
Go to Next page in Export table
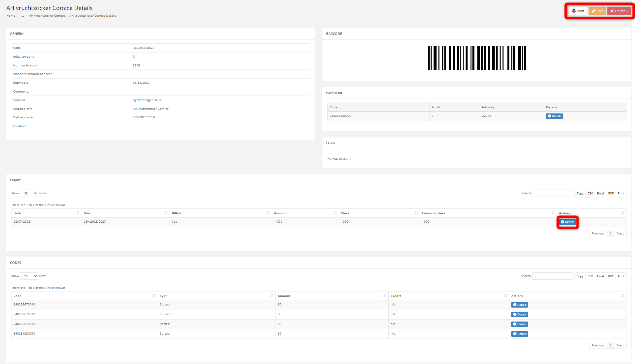click(620, 234)
